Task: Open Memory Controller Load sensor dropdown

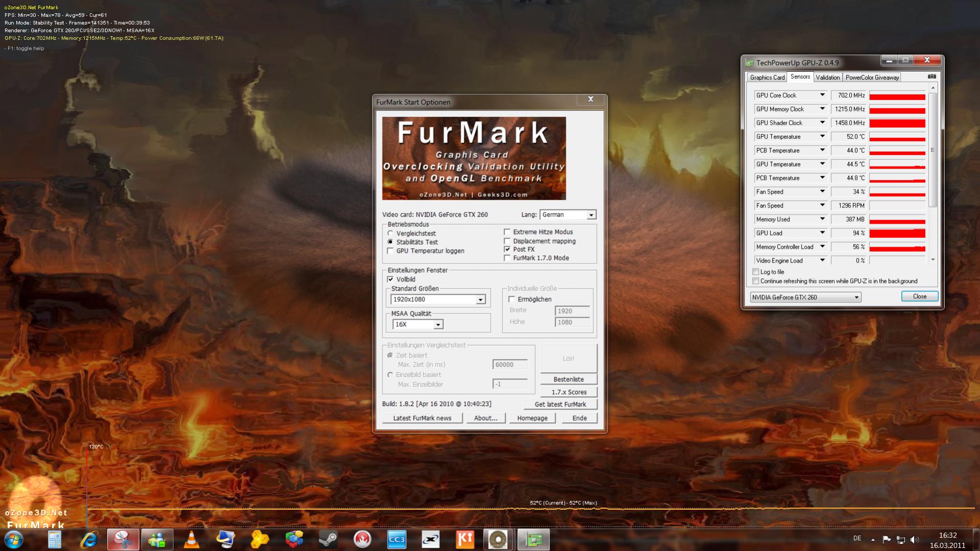Action: [822, 247]
